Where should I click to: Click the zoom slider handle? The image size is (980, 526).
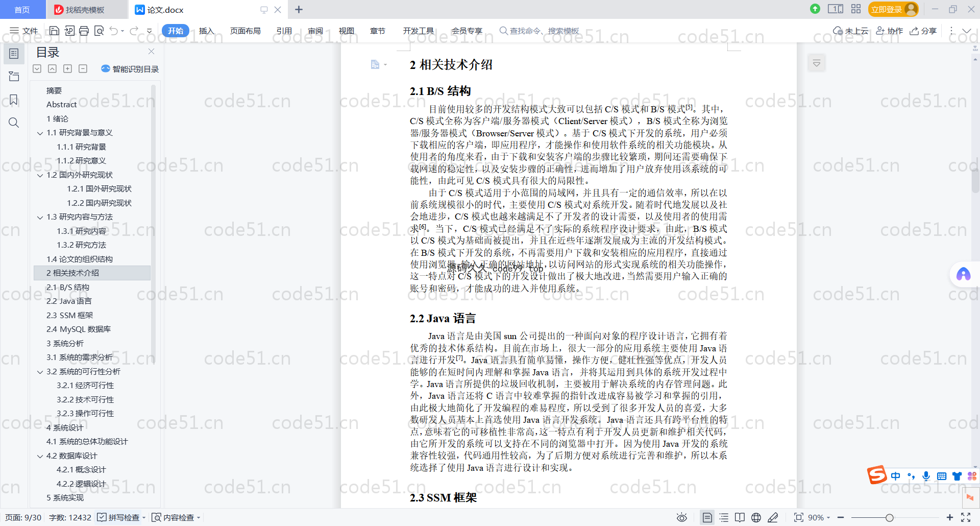[889, 517]
